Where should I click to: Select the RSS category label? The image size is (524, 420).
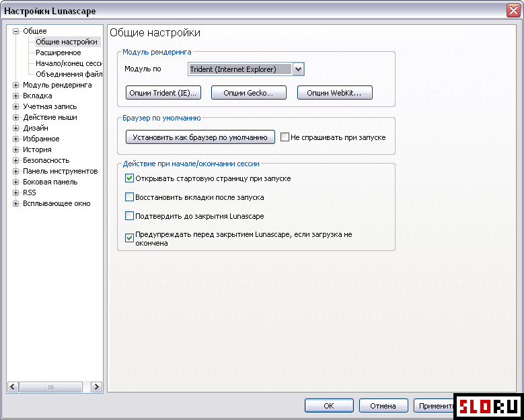pyautogui.click(x=30, y=193)
